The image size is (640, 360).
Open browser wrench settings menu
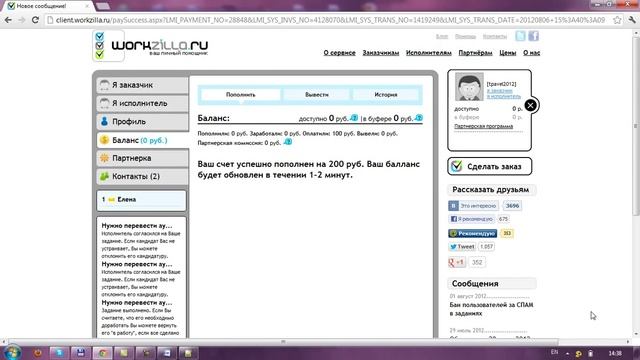tap(632, 20)
